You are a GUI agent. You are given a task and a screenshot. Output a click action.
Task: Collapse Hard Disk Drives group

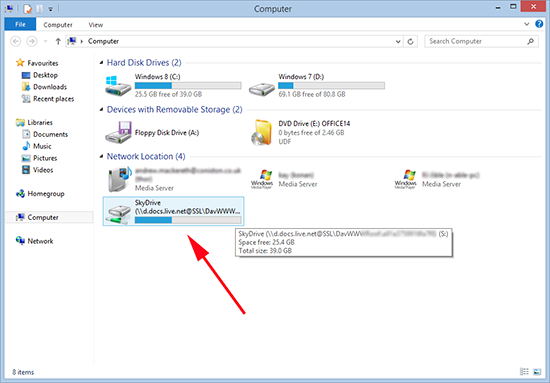pos(101,63)
